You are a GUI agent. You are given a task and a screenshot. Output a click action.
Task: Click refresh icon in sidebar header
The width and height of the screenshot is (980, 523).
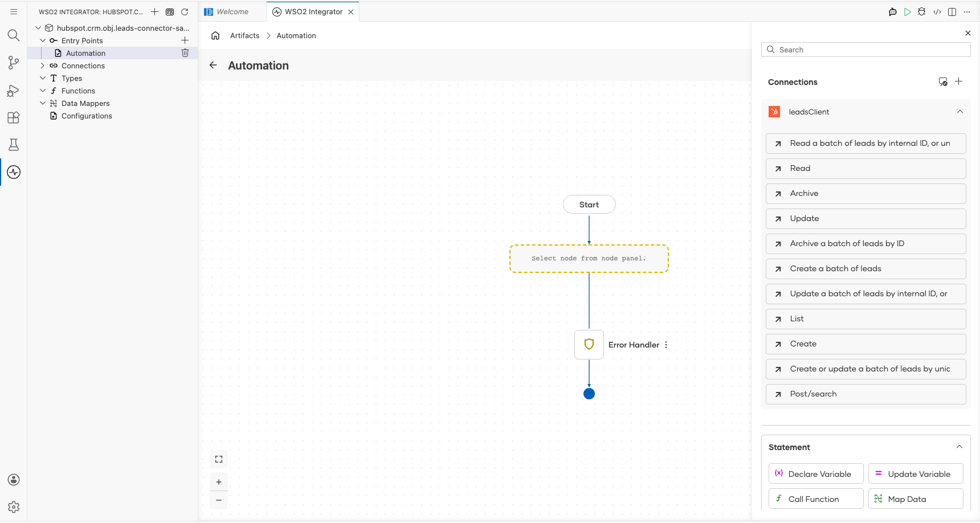(185, 11)
